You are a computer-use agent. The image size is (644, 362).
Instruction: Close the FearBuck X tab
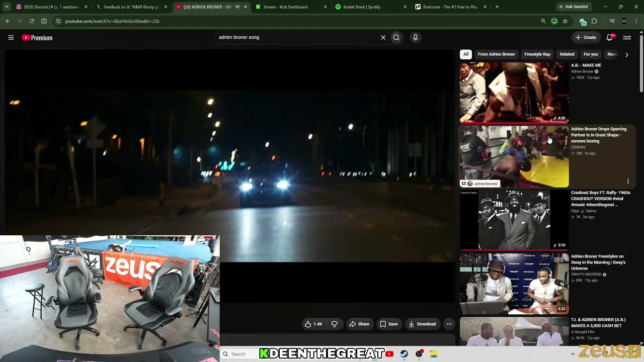[166, 7]
